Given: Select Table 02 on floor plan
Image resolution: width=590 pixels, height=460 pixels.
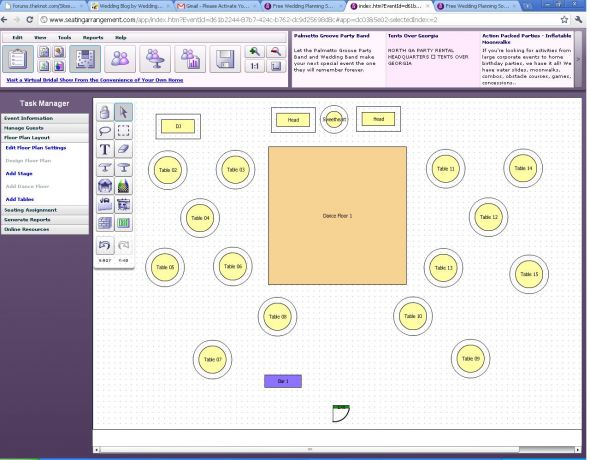Looking at the screenshot, I should (168, 170).
